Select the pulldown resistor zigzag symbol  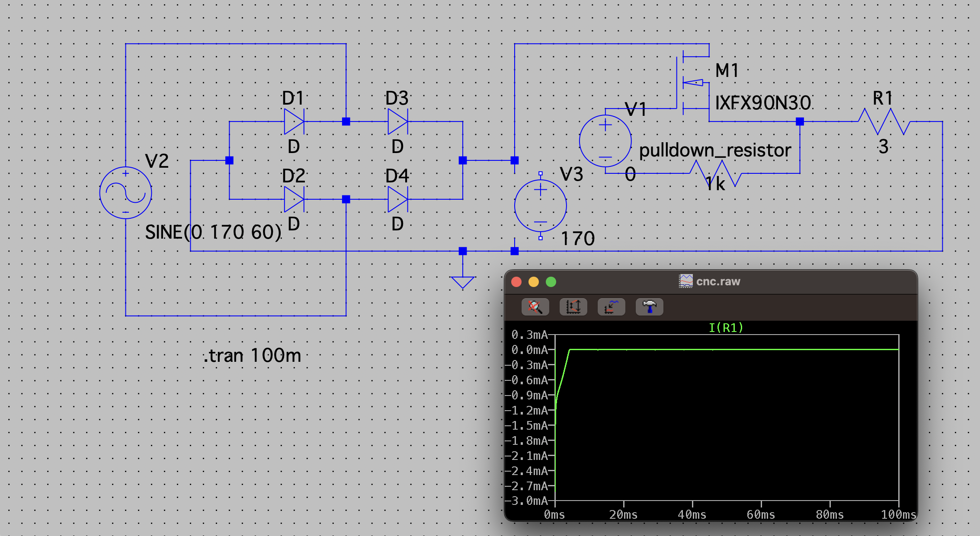[716, 173]
